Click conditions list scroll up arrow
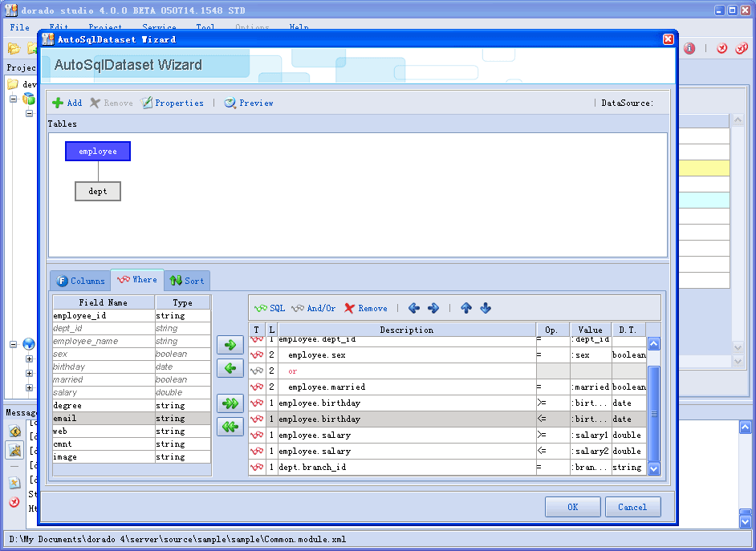 coord(654,344)
